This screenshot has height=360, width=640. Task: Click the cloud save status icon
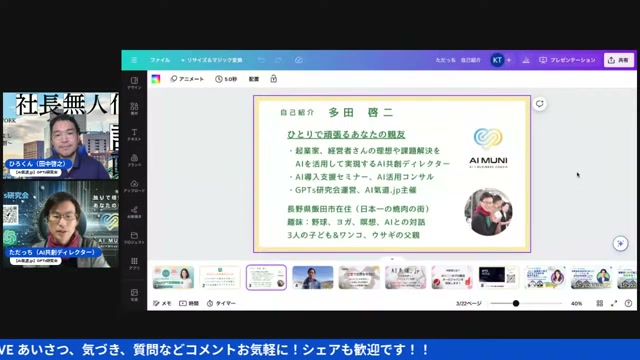(x=299, y=60)
